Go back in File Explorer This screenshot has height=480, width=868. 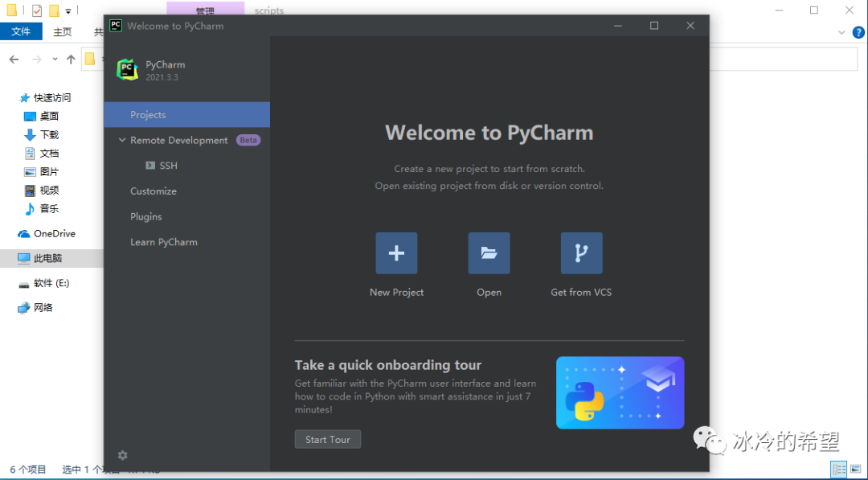tap(14, 59)
